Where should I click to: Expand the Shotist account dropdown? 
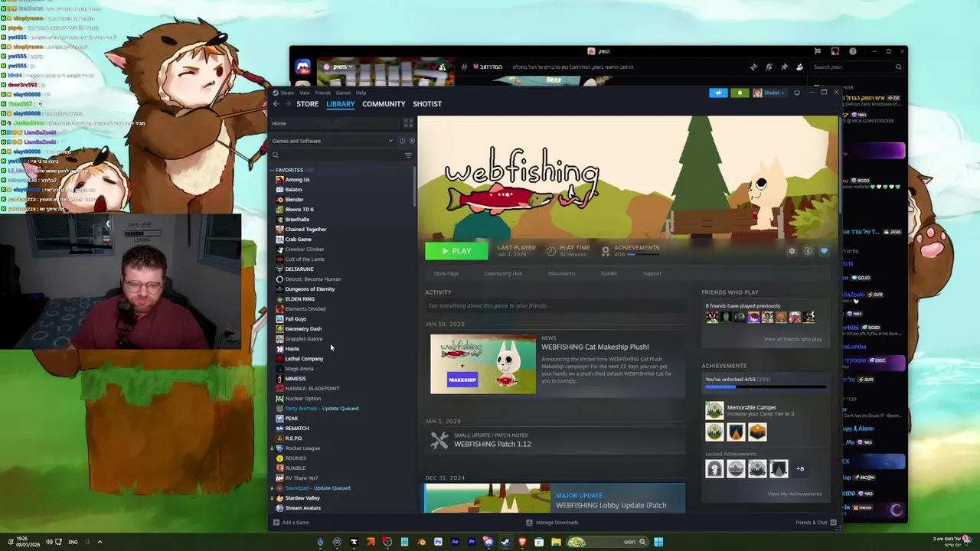click(769, 93)
